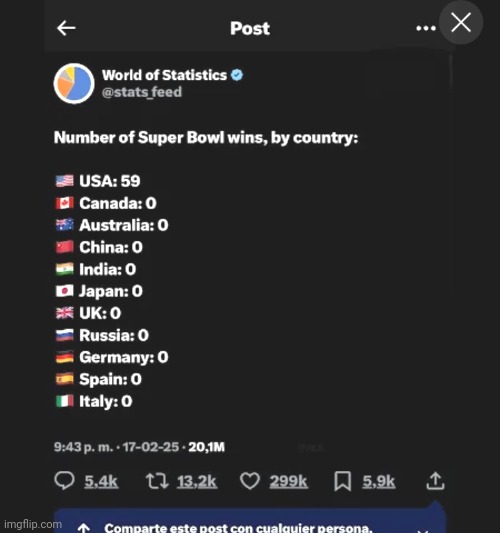Open the three-dot more options menu
This screenshot has width=500, height=533.
(x=426, y=28)
